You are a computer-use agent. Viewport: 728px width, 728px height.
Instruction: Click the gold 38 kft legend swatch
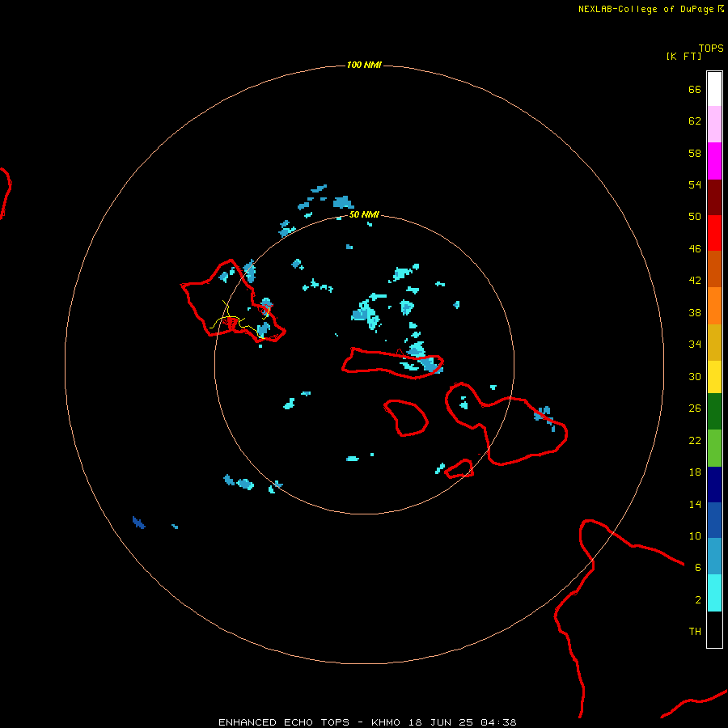[714, 342]
